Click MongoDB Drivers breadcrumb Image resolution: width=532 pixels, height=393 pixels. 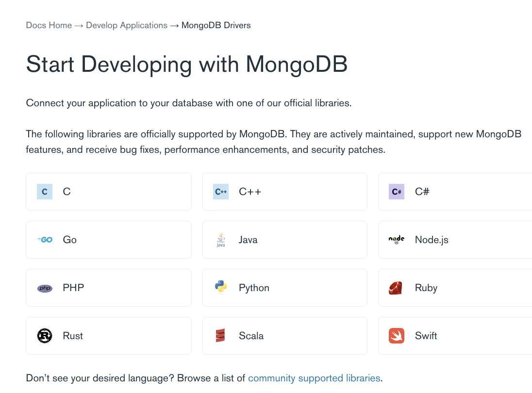(x=216, y=25)
